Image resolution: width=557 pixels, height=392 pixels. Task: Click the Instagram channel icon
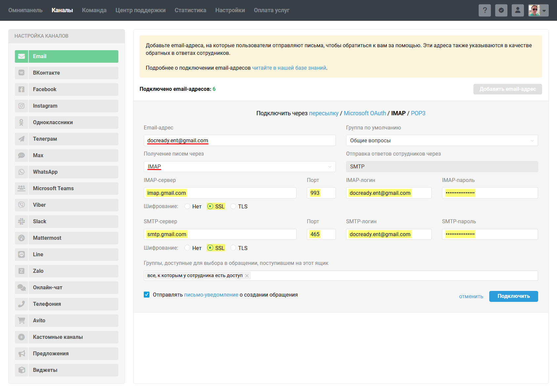pyautogui.click(x=21, y=106)
